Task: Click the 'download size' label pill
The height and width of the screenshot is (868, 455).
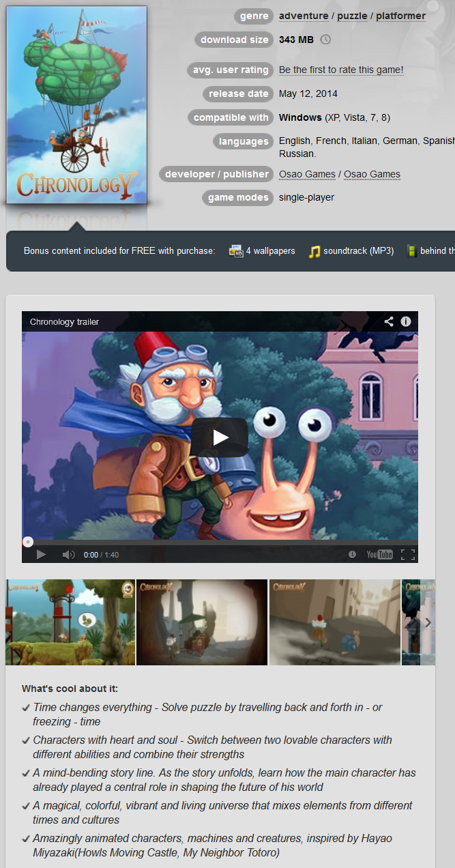Action: 234,40
